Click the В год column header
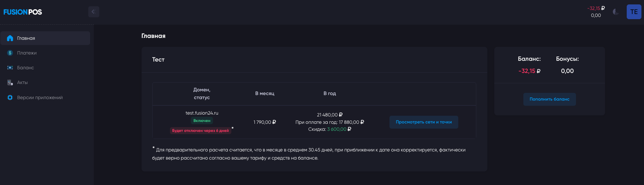 pyautogui.click(x=330, y=94)
